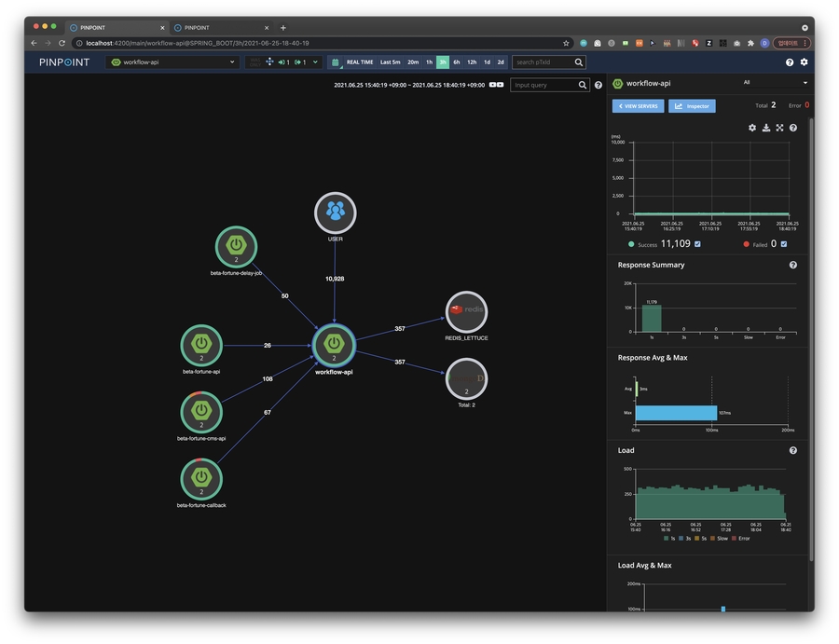Toggle REAL TIME mode

[x=359, y=62]
